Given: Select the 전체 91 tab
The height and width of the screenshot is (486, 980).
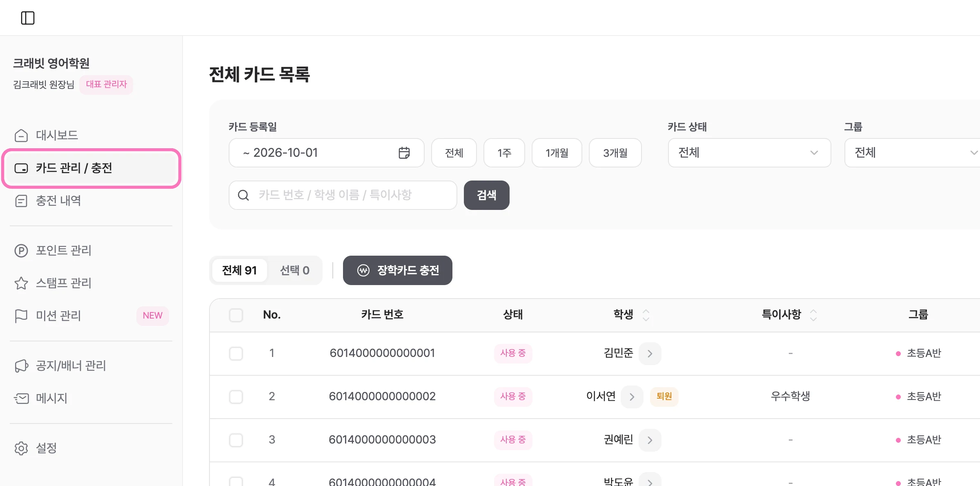Looking at the screenshot, I should coord(239,270).
